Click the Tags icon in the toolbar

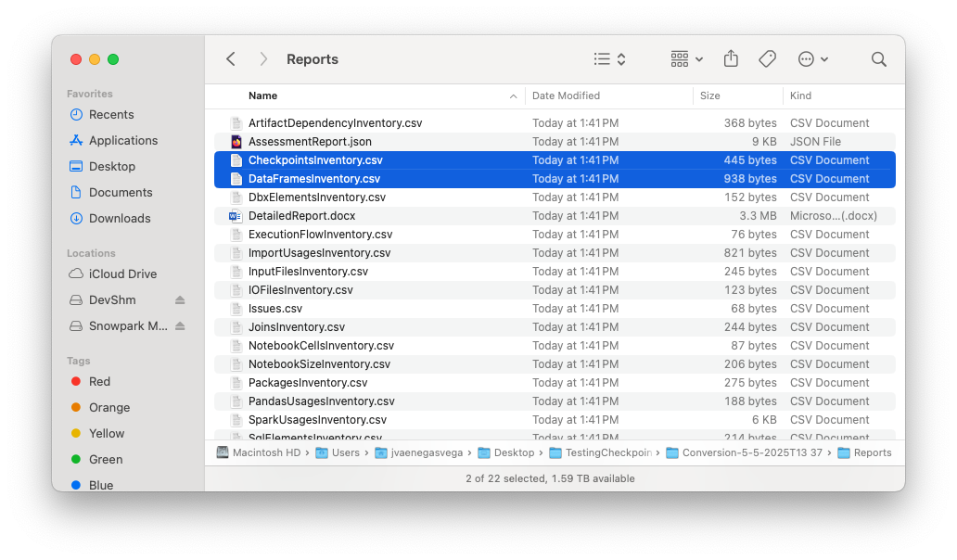click(x=767, y=58)
